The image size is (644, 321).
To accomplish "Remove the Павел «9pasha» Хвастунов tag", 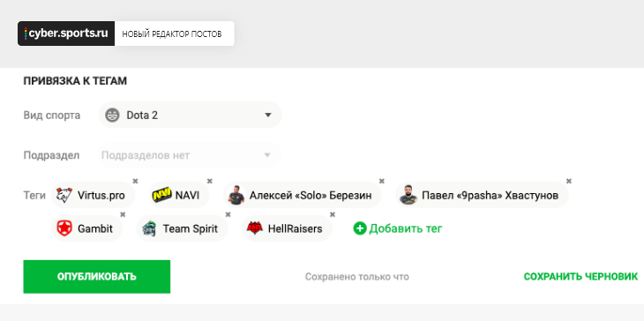I will point(569,181).
